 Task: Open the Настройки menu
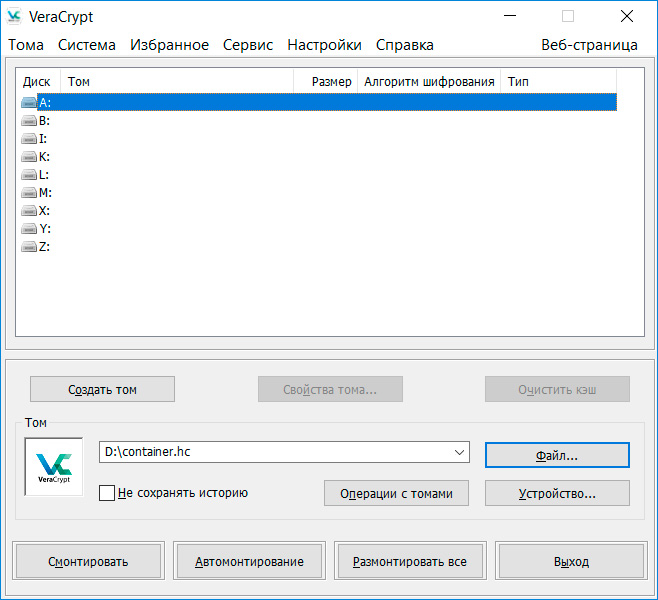click(324, 45)
